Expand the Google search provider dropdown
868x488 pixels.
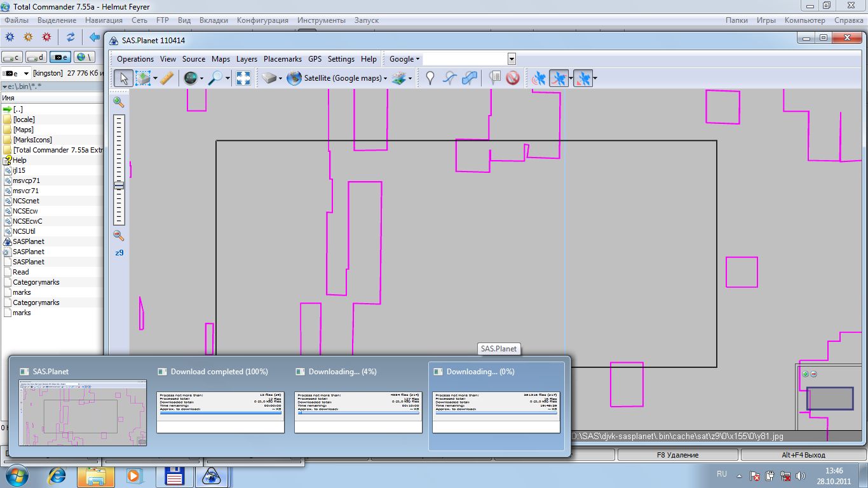pos(404,59)
